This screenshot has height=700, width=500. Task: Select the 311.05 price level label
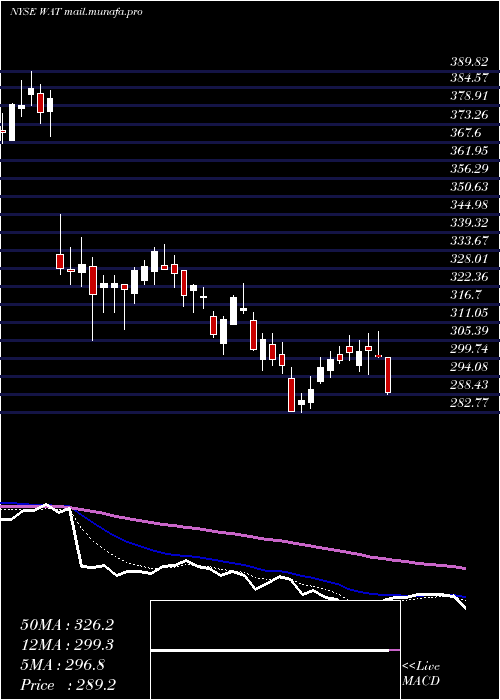coord(469,312)
